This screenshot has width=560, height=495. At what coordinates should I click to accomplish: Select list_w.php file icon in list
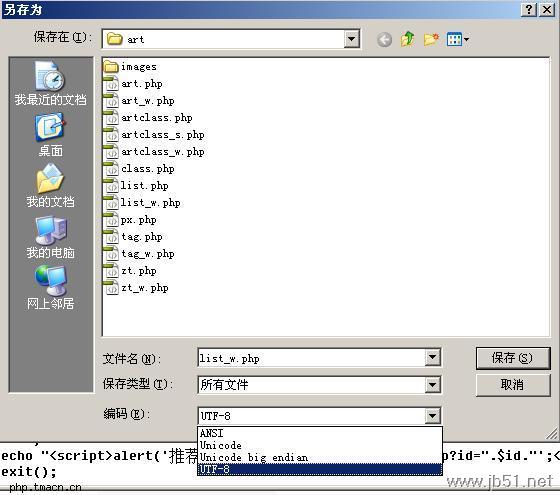point(111,202)
